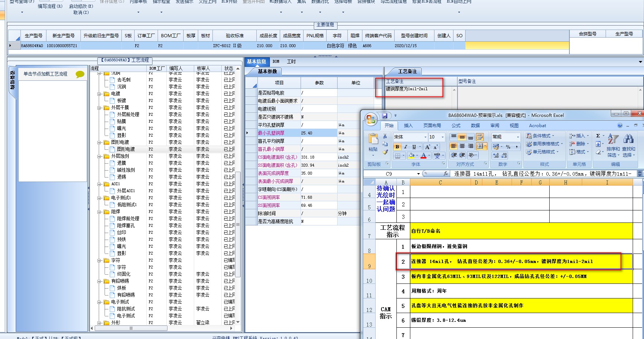Select the 图形电镀 step in tree
The height and width of the screenshot is (339, 644).
(x=126, y=149)
